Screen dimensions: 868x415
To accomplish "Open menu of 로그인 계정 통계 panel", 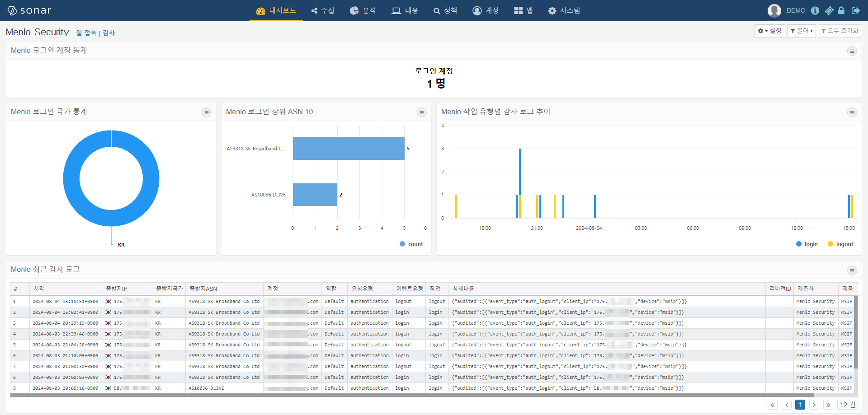I will click(x=852, y=51).
